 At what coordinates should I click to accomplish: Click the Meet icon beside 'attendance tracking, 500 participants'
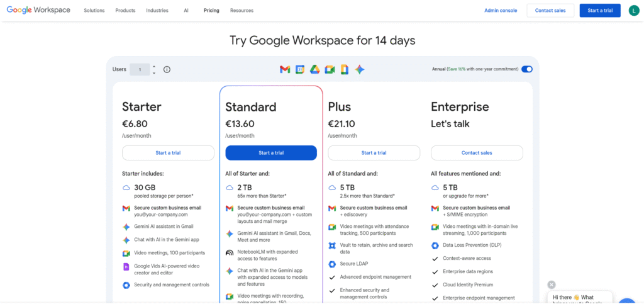pyautogui.click(x=332, y=227)
